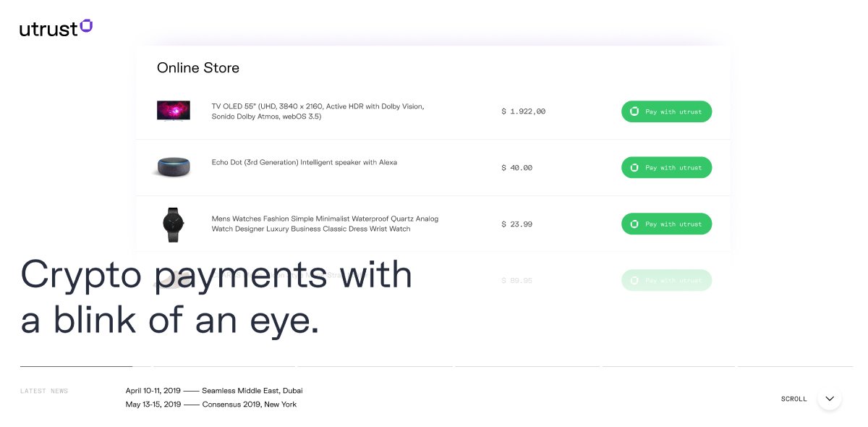Click the $ 40.00 price
The image size is (868, 427).
coord(517,168)
